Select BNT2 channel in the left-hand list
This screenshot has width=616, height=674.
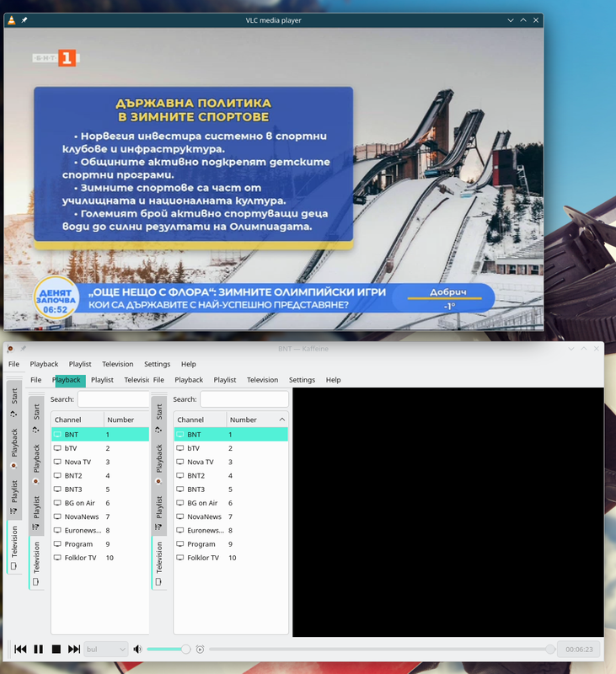pyautogui.click(x=100, y=476)
